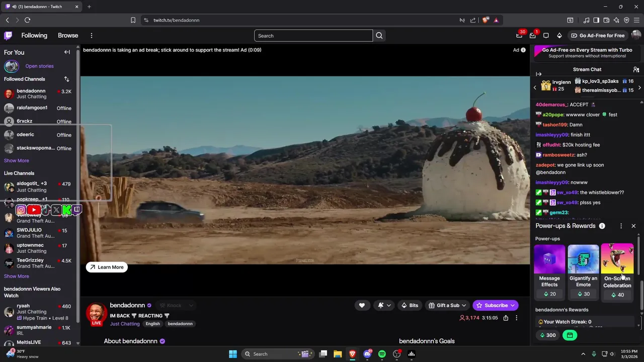Open ryaah channel in sidebar
This screenshot has height=362, width=644.
click(39, 312)
